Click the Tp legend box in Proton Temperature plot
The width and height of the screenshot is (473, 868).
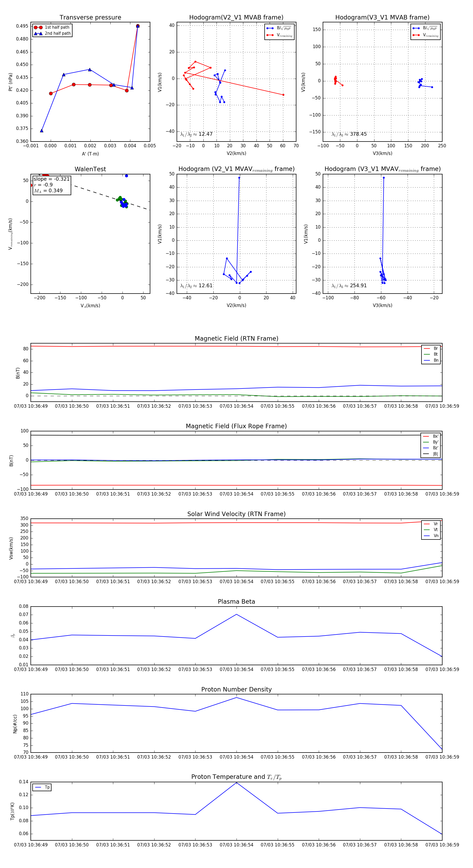(x=42, y=788)
